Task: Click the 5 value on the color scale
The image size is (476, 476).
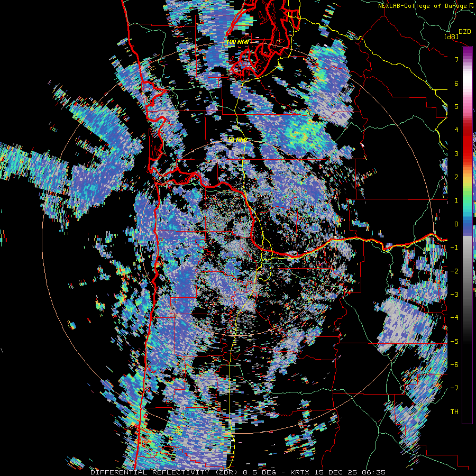Action: coord(456,106)
